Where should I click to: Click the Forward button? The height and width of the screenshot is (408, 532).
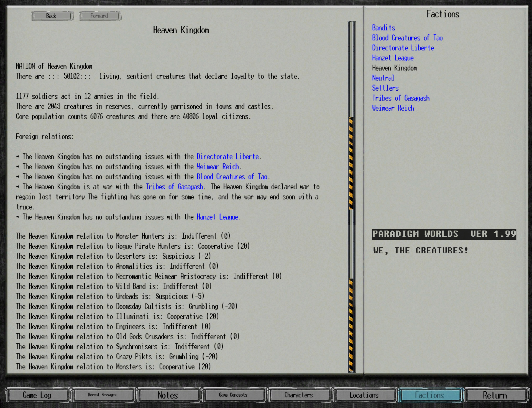(100, 16)
